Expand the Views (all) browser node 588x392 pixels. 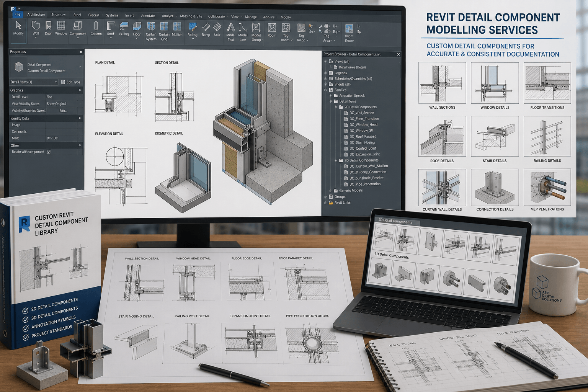coord(326,61)
